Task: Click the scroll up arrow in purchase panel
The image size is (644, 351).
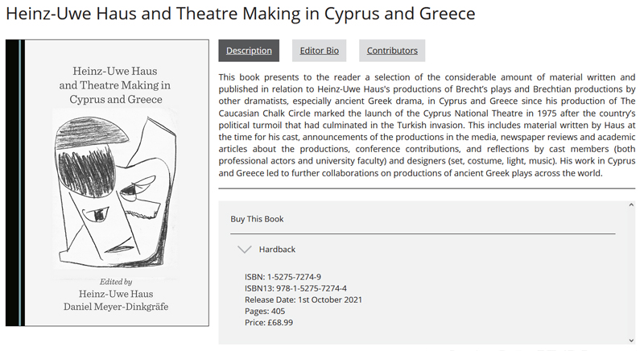Action: coord(631,204)
